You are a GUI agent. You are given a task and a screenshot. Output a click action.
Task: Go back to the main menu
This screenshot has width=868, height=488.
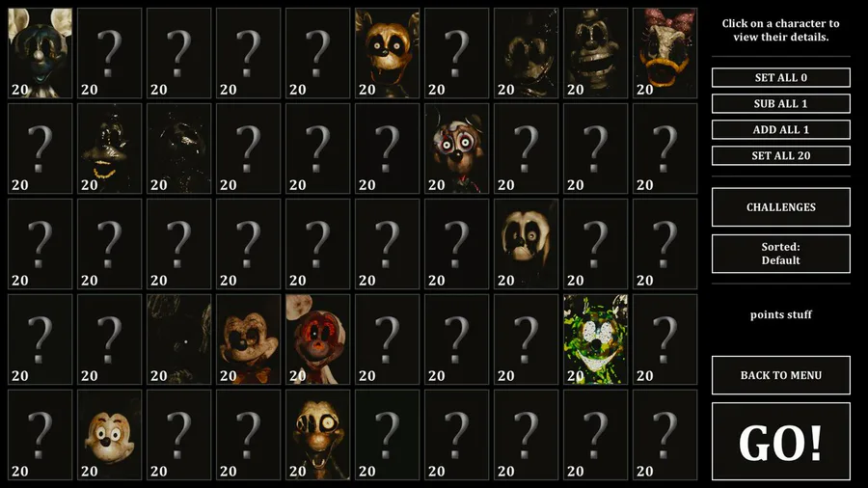click(780, 375)
